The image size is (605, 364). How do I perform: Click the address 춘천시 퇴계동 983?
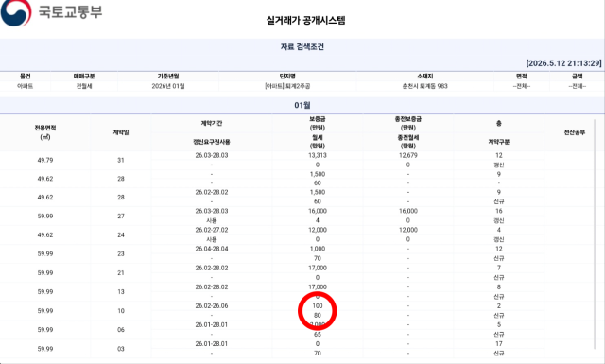424,86
